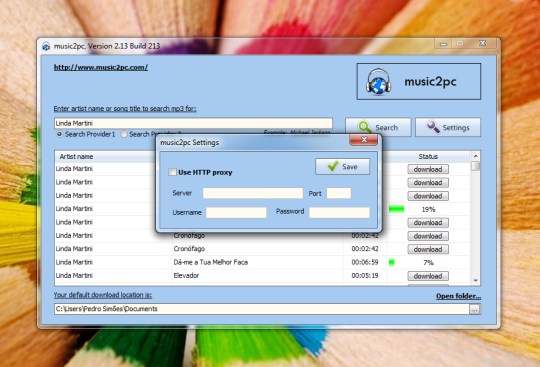Screen dimensions: 540x367
Task: Select Linda Martini in the first result row
Action: tap(74, 169)
